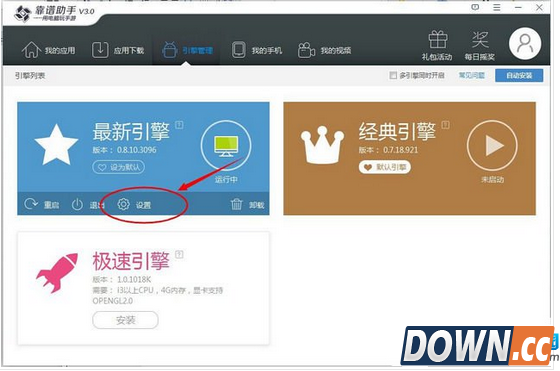Open the 礼包活动 gift icon
560x371 pixels.
pos(437,45)
